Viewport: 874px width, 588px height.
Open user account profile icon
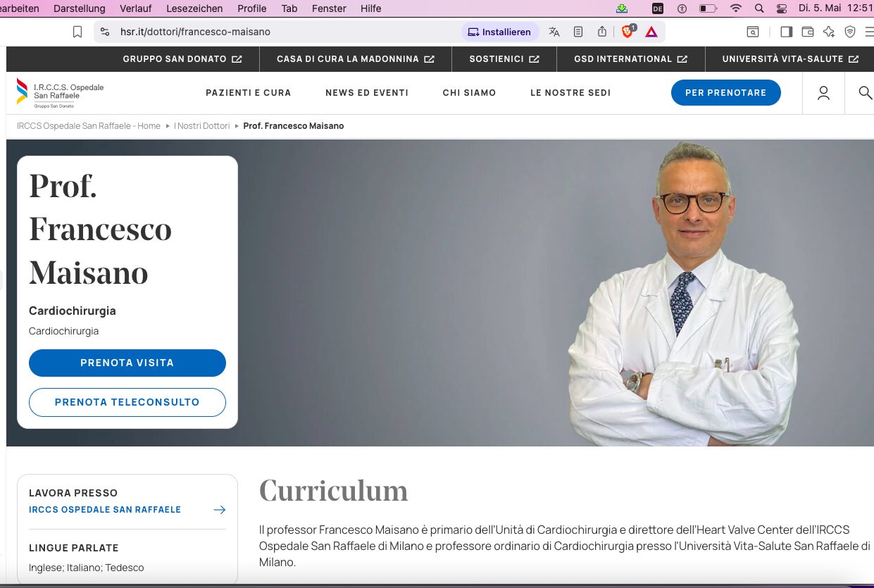coord(823,93)
